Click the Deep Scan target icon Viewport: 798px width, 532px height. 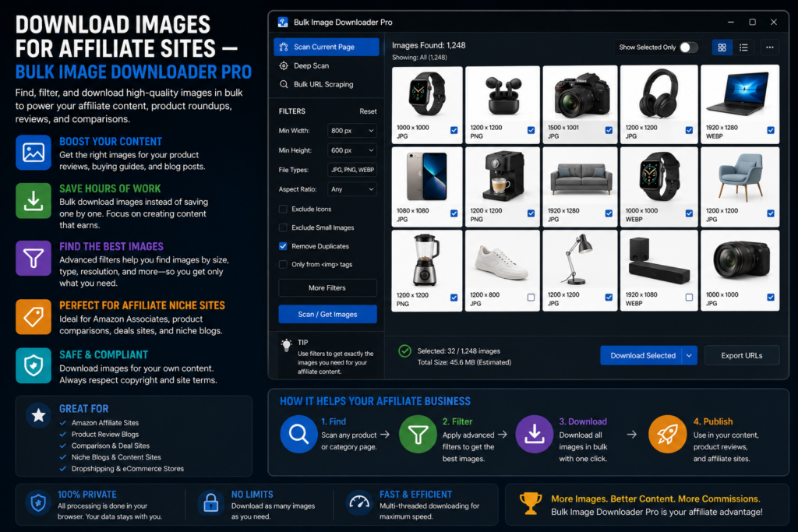pyautogui.click(x=284, y=65)
